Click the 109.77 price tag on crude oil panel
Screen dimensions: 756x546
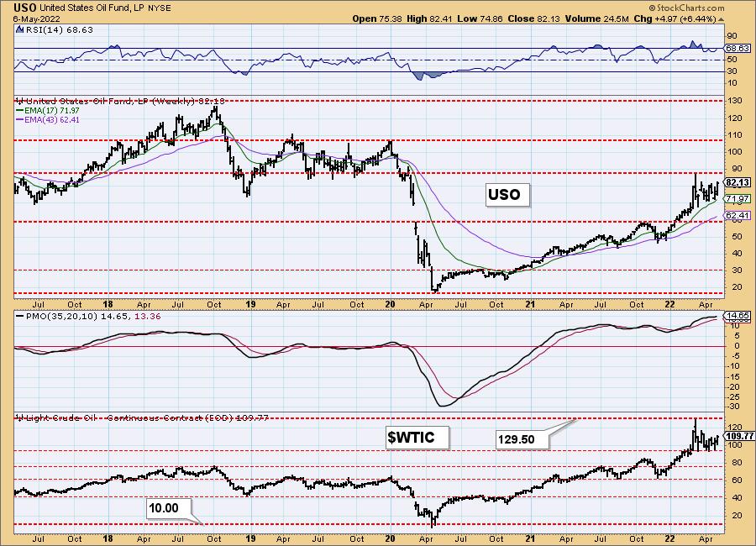pos(739,436)
